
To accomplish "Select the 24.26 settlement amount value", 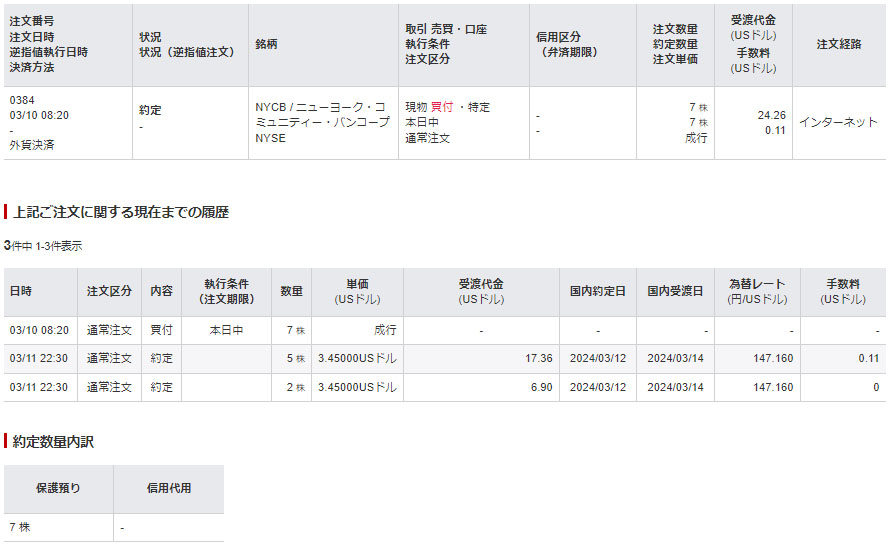I will pyautogui.click(x=771, y=115).
